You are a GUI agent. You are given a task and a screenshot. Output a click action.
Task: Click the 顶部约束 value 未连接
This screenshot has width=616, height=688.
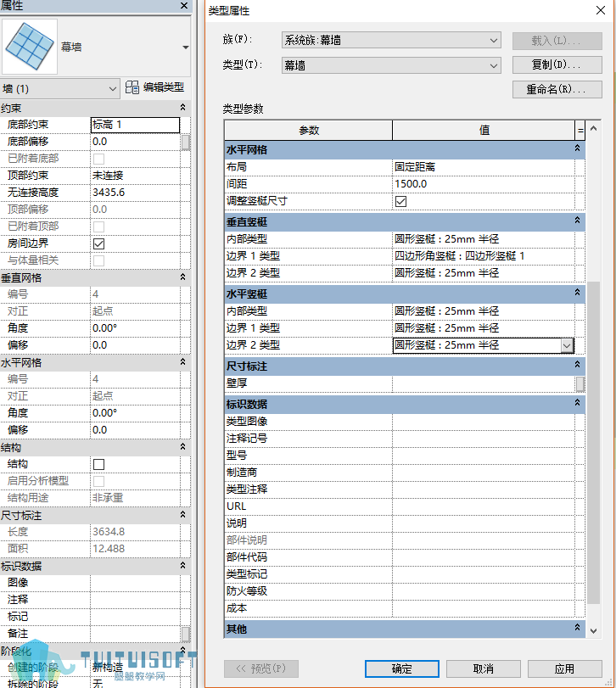pos(135,176)
